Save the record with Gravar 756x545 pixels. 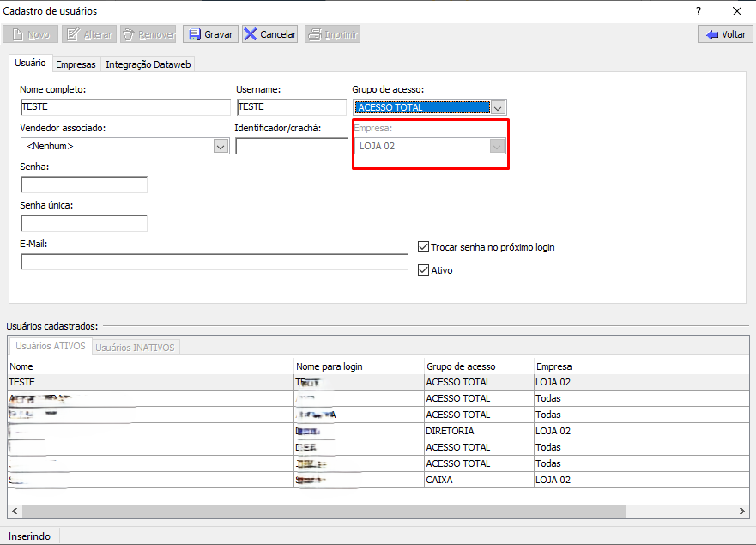tap(211, 34)
